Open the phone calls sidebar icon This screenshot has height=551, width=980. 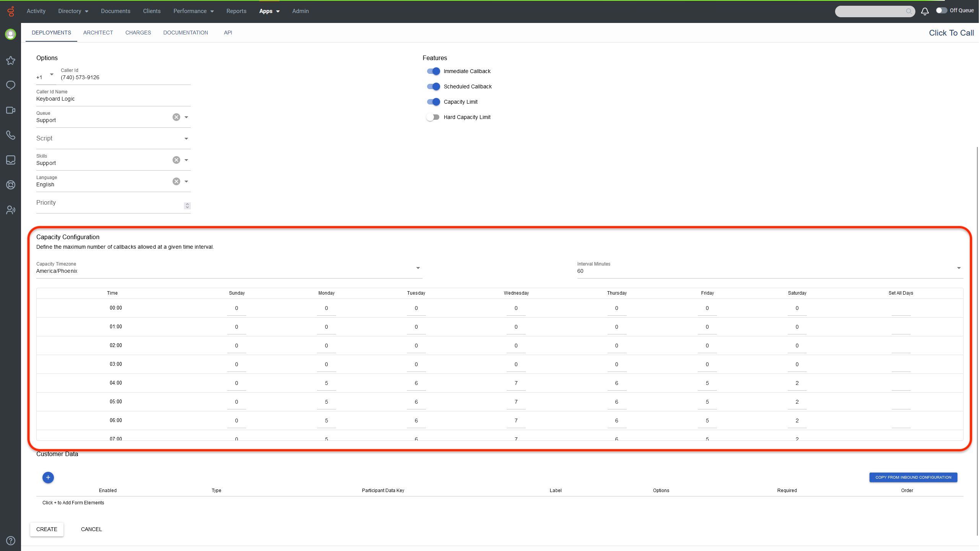pyautogui.click(x=11, y=135)
